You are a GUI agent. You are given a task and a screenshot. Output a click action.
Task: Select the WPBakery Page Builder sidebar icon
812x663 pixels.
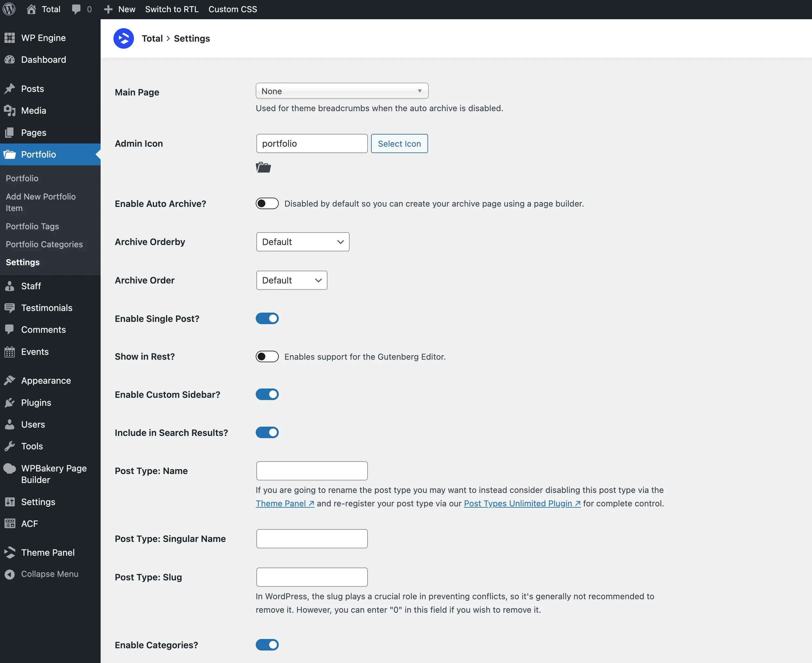coord(10,468)
